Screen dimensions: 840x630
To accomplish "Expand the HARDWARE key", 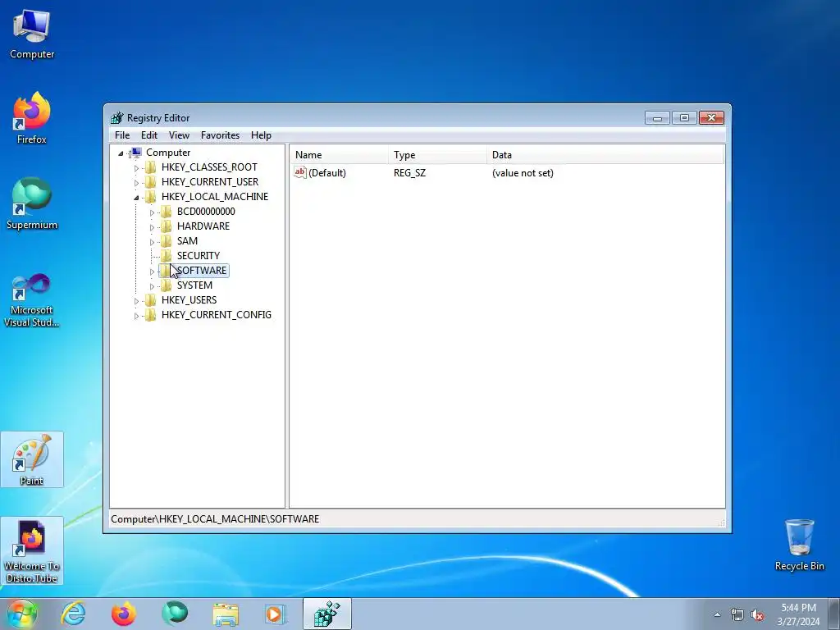I will point(152,227).
